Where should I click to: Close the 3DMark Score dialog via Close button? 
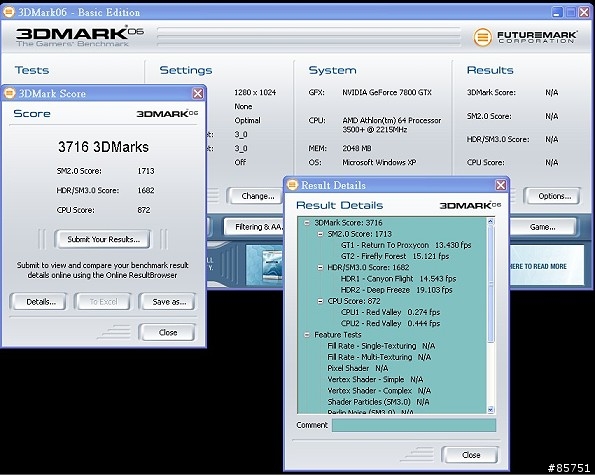point(167,333)
